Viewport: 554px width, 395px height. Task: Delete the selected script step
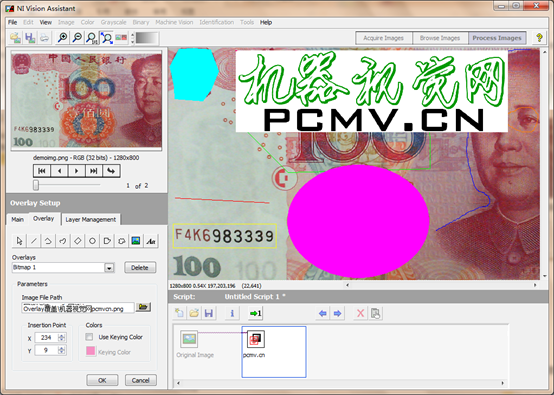point(360,313)
